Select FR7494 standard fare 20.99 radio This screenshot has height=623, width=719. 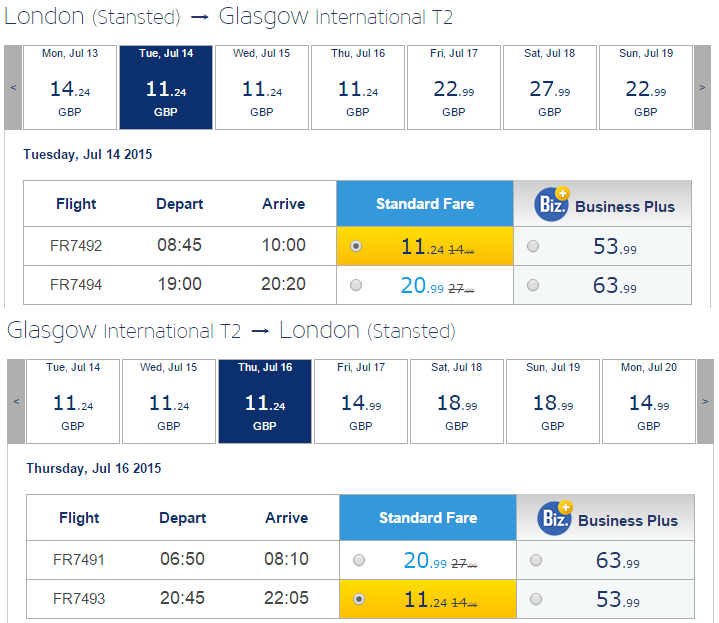pos(356,285)
